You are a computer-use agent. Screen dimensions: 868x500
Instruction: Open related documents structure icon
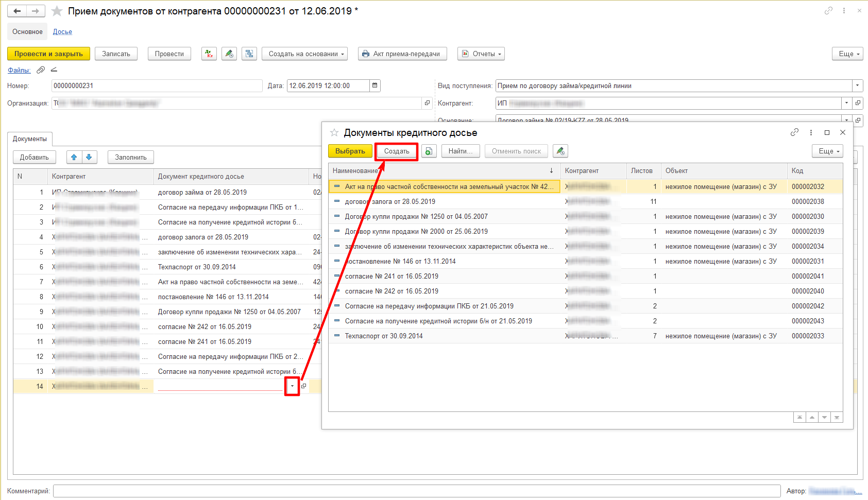tap(249, 54)
